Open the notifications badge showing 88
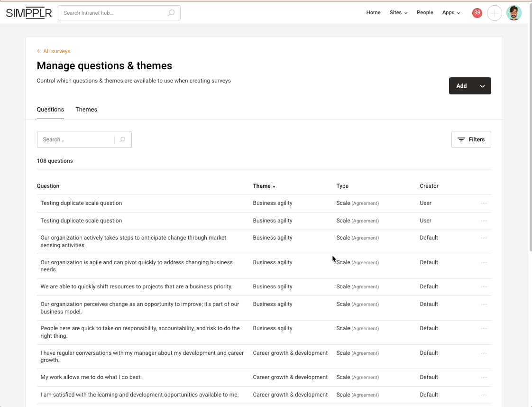The height and width of the screenshot is (407, 532). (477, 13)
